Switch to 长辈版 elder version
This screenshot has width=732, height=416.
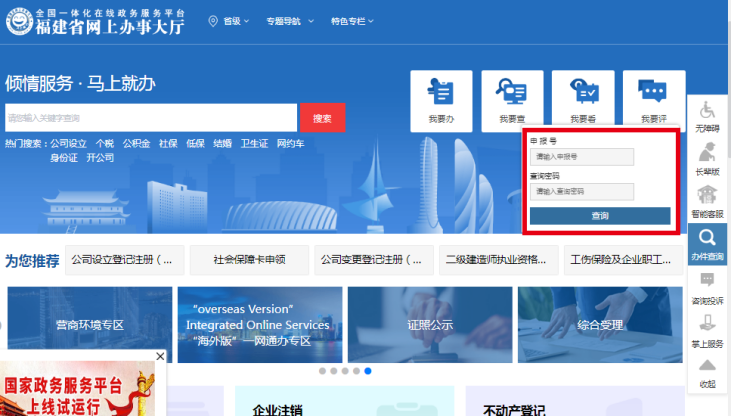pyautogui.click(x=707, y=158)
